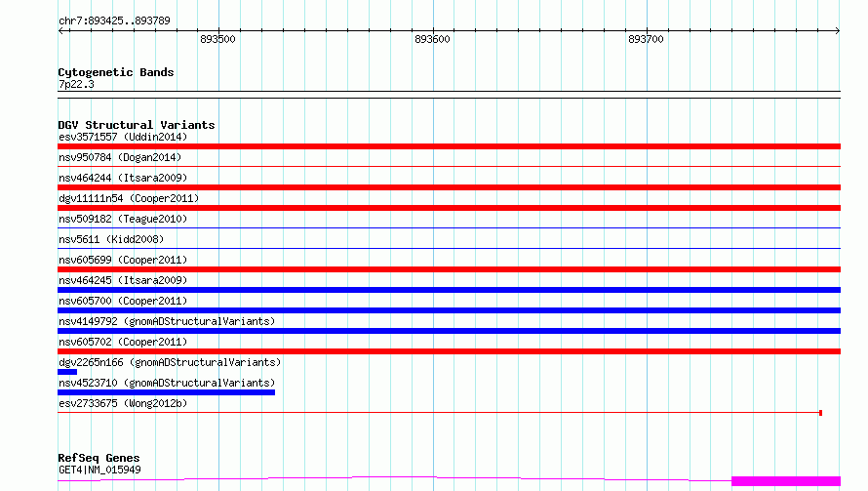Select variant nsv605702 (Cooper2011) label
Image resolution: width=868 pixels, height=491 pixels.
[123, 342]
